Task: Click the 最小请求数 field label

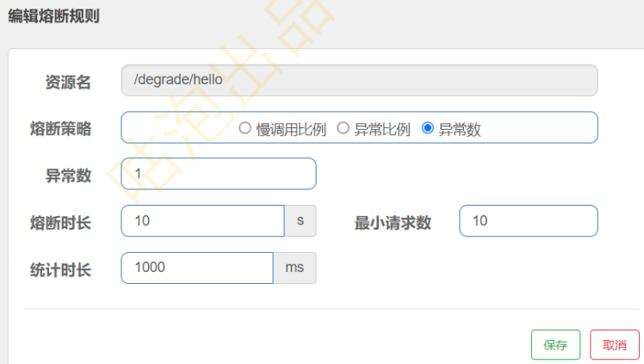Action: tap(393, 223)
